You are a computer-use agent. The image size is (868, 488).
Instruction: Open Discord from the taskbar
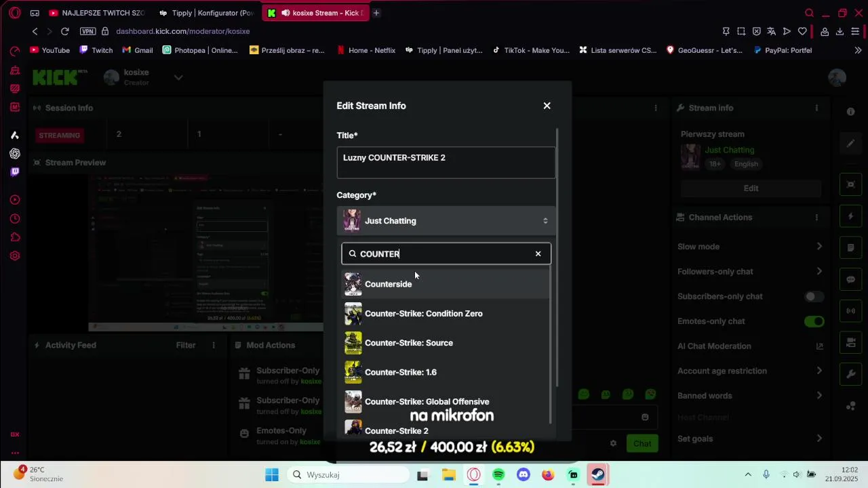coord(523,474)
